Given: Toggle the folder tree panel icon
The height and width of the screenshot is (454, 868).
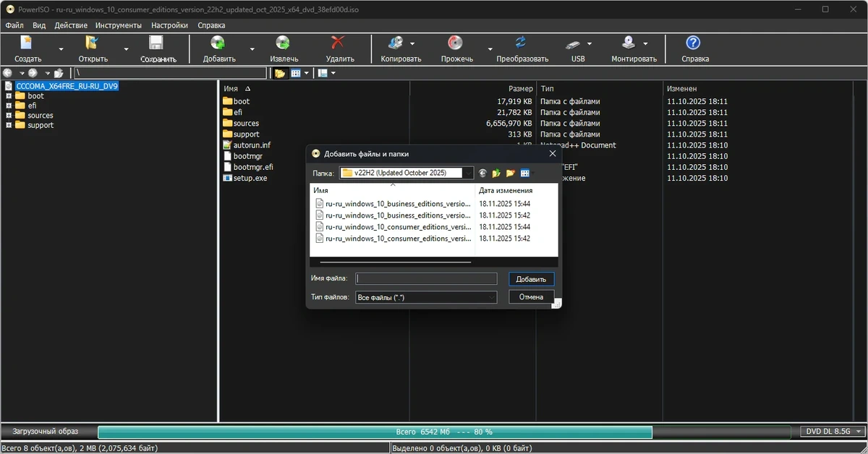Looking at the screenshot, I should pos(280,73).
